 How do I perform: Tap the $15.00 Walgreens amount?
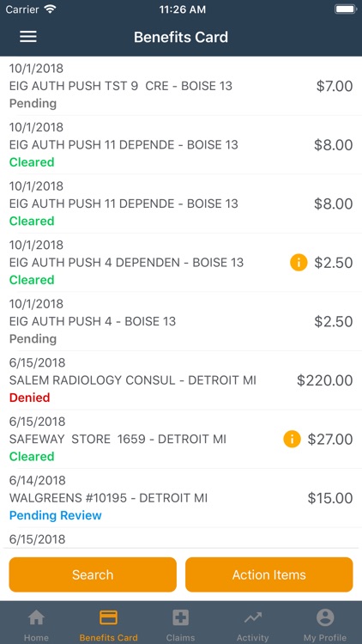point(330,498)
